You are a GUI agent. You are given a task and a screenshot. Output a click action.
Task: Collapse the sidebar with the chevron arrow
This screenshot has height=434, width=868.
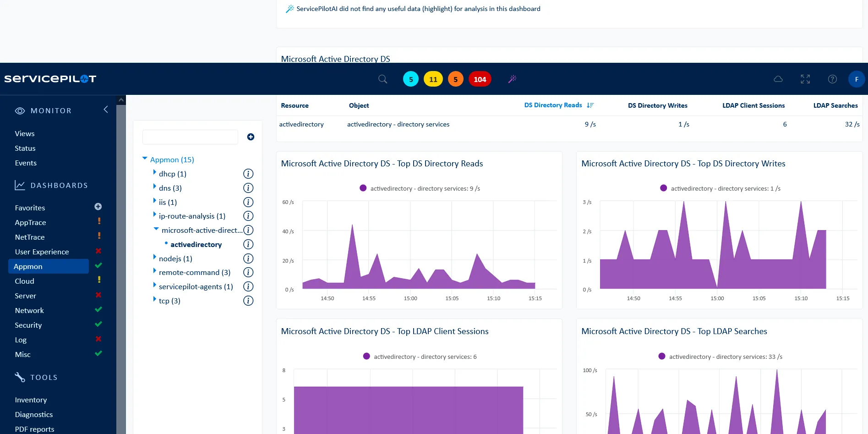[105, 110]
